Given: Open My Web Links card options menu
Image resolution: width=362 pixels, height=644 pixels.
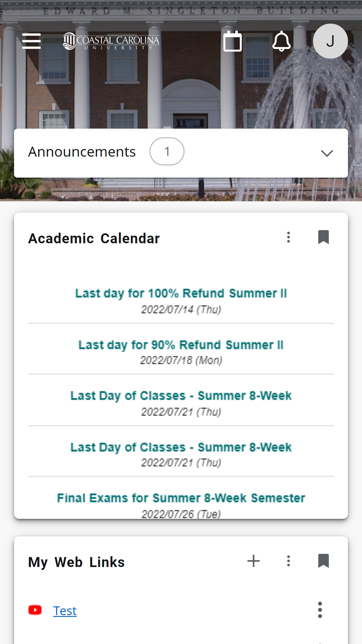Looking at the screenshot, I should (289, 561).
